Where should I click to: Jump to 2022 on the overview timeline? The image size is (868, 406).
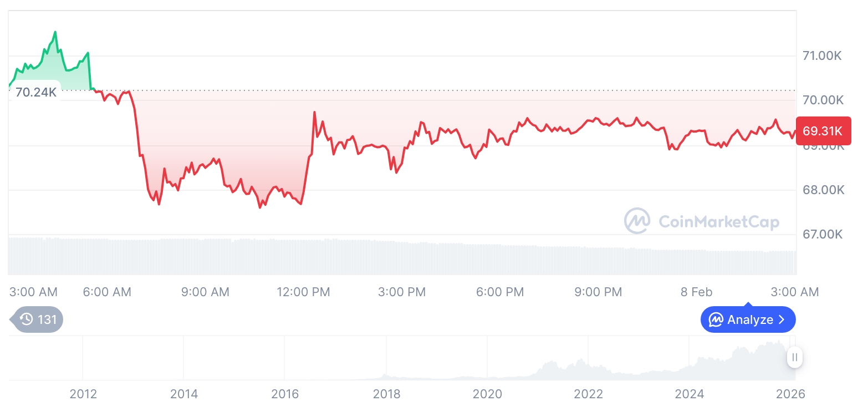click(588, 394)
